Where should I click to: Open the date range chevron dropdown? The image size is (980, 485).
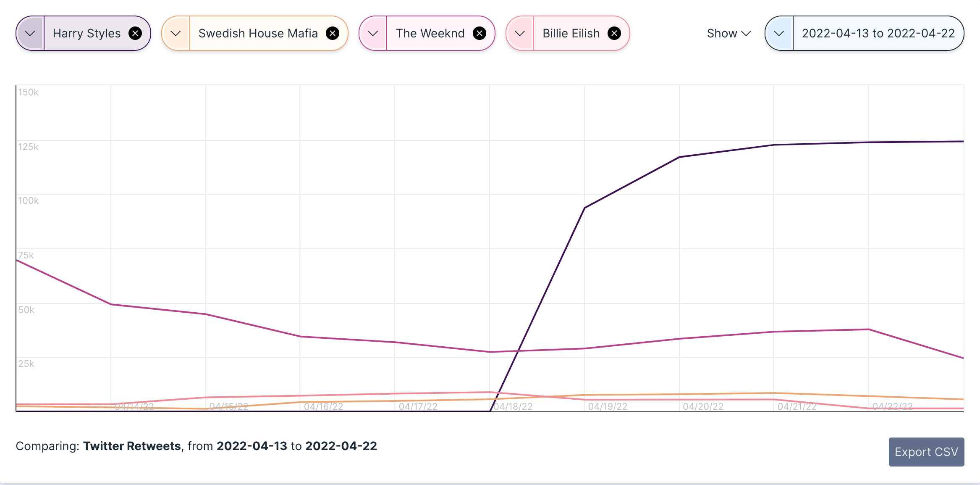pyautogui.click(x=779, y=33)
